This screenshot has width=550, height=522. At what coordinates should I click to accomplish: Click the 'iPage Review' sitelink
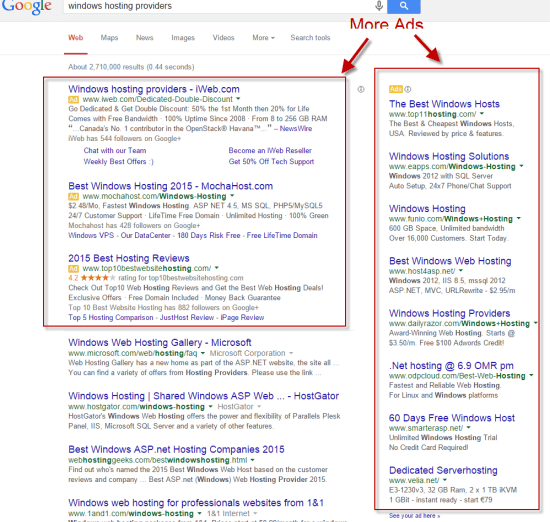[x=242, y=317]
